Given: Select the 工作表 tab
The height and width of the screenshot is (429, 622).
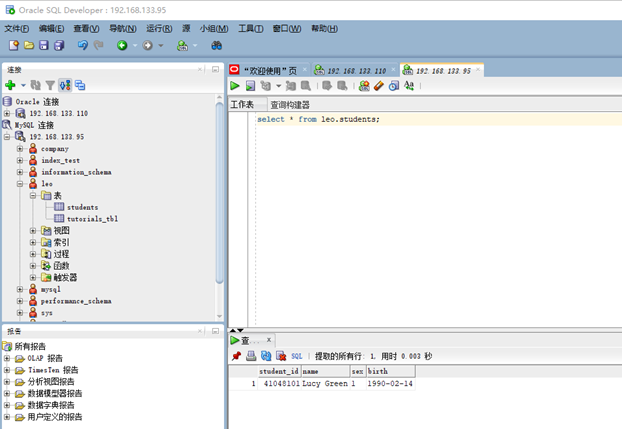Looking at the screenshot, I should coord(242,105).
